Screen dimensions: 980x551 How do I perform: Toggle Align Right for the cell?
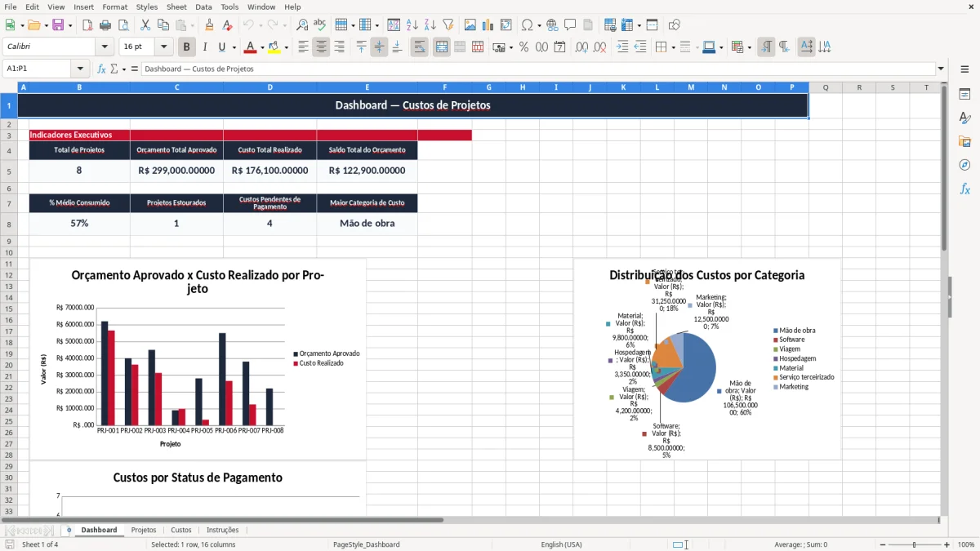339,47
